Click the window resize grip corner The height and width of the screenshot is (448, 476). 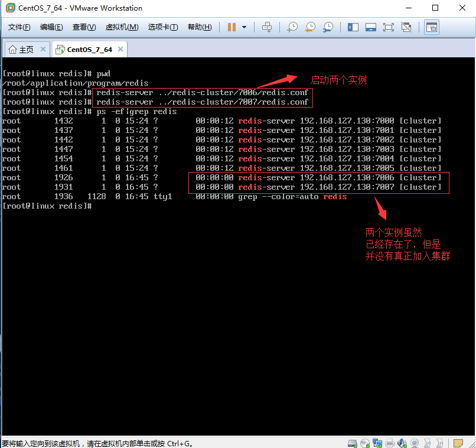472,444
